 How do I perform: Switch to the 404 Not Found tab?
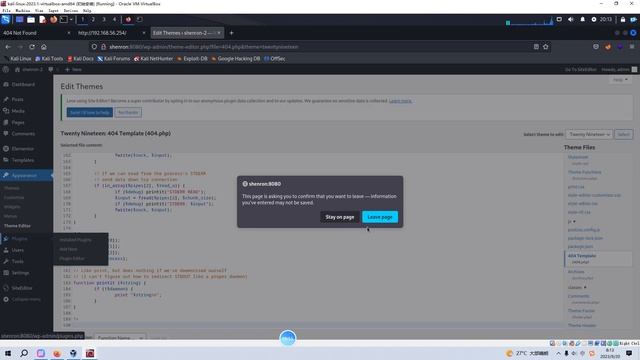[20, 33]
